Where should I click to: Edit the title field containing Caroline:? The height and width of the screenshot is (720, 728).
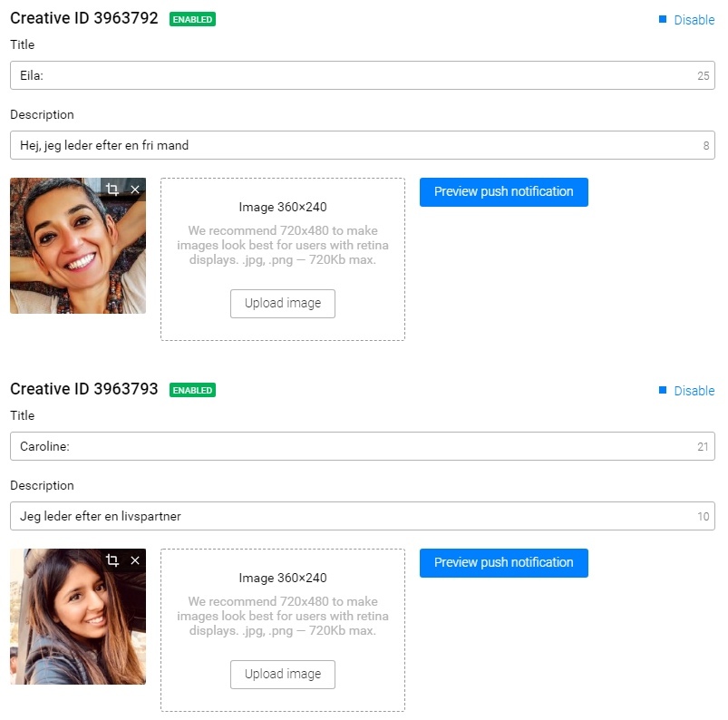(362, 446)
